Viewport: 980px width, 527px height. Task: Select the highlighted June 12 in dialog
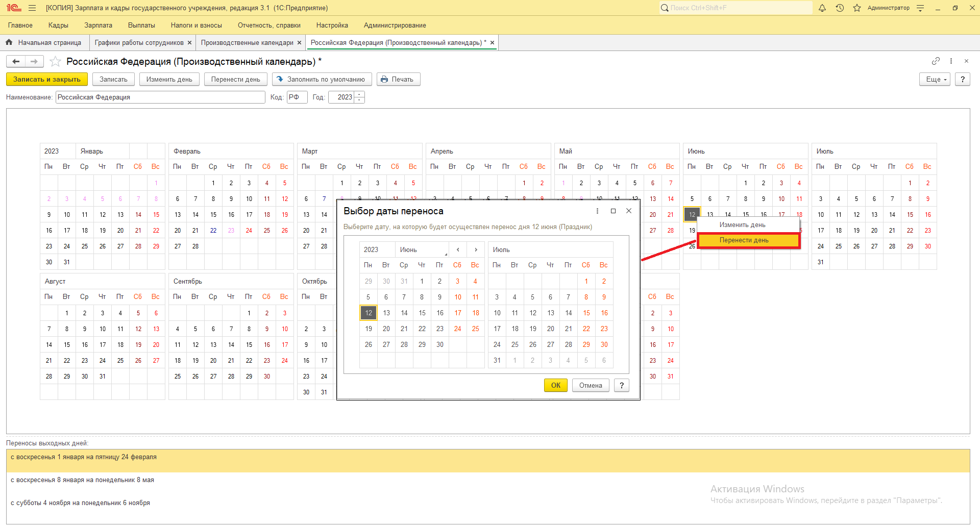(x=369, y=313)
